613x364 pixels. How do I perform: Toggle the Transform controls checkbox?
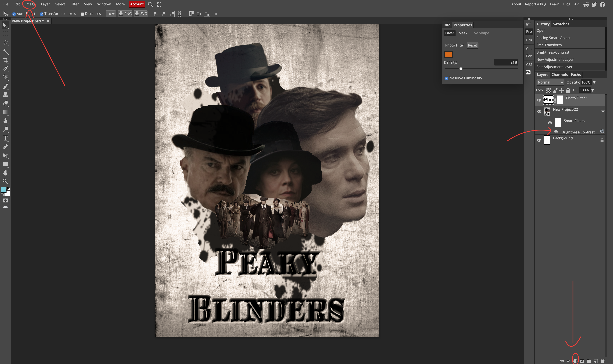[42, 14]
